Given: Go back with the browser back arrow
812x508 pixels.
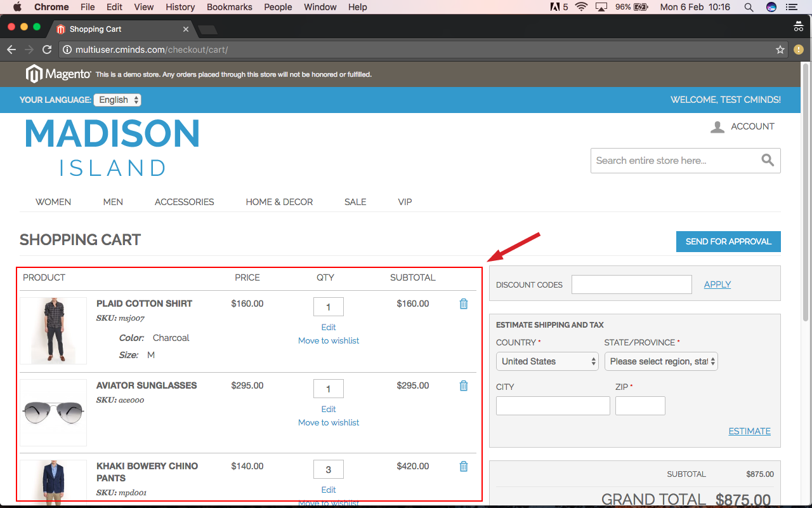Looking at the screenshot, I should tap(11, 50).
